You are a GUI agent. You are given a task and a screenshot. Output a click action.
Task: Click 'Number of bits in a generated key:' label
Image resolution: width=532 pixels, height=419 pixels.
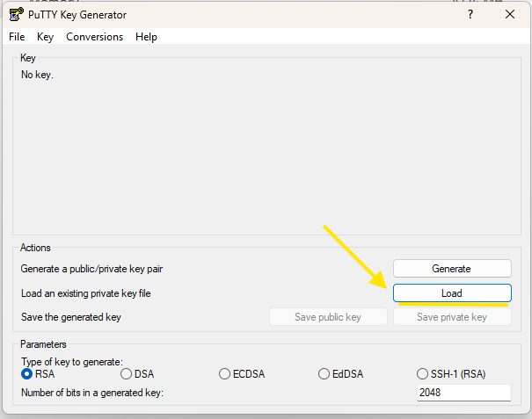point(92,393)
